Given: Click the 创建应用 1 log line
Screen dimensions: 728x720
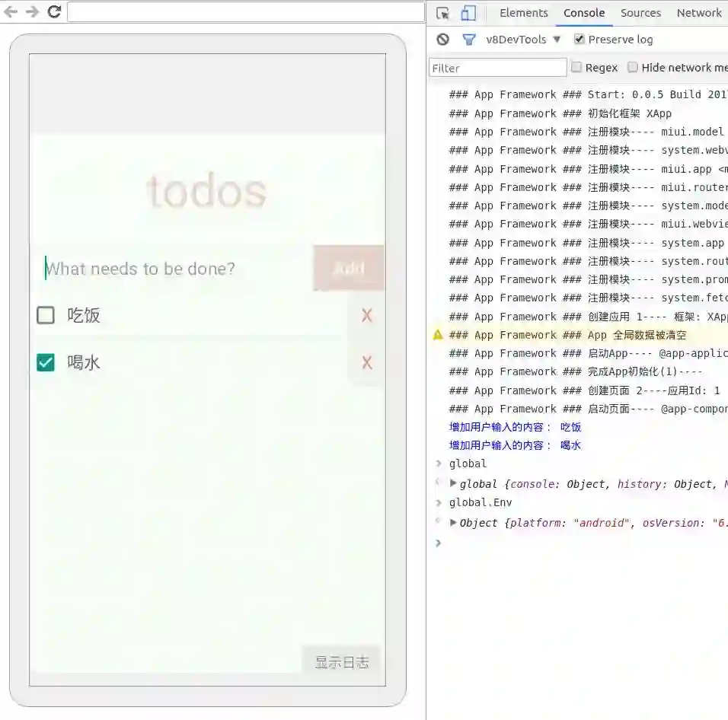Looking at the screenshot, I should (x=588, y=317).
